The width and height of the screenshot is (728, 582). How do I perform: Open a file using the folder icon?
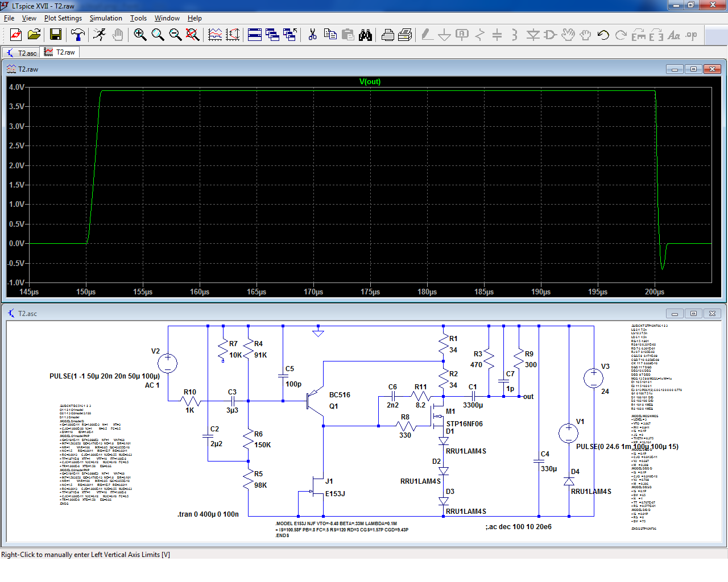click(34, 35)
